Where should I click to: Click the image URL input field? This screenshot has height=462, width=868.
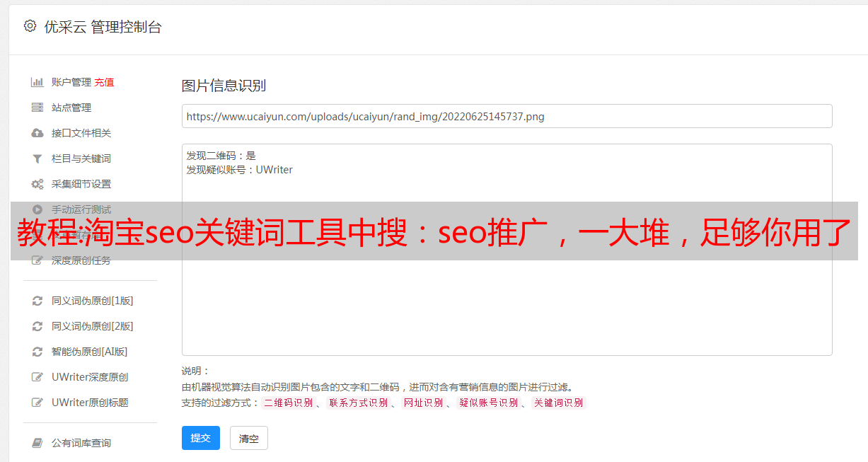(x=507, y=116)
